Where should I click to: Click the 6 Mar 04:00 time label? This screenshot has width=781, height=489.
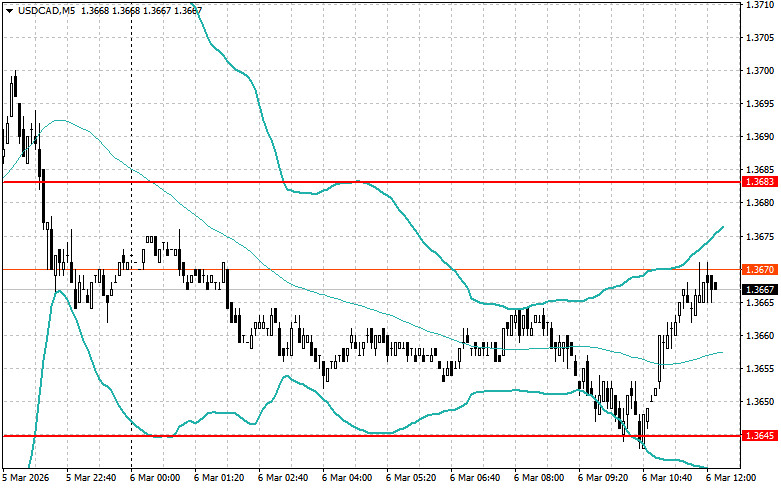coord(347,478)
